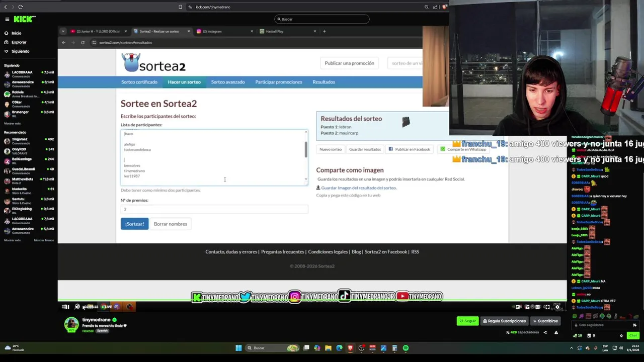644x362 pixels.
Task: Open Participar promociones menu item
Action: point(279,82)
